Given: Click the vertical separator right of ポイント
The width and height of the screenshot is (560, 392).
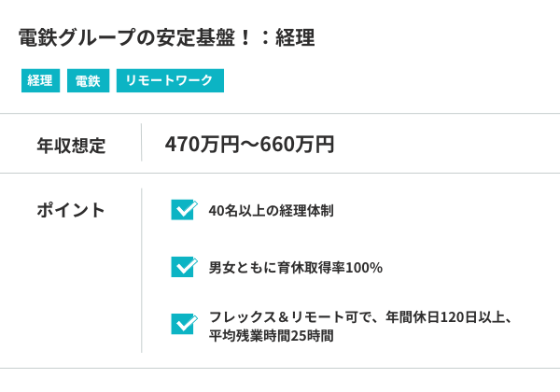Looking at the screenshot, I should 142,271.
